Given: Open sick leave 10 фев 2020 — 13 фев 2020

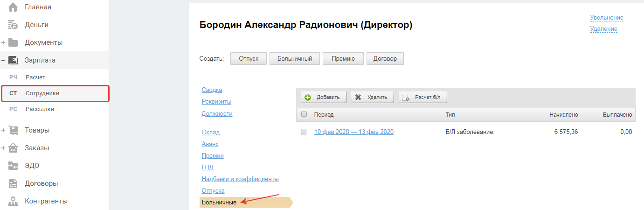Looking at the screenshot, I should 354,132.
